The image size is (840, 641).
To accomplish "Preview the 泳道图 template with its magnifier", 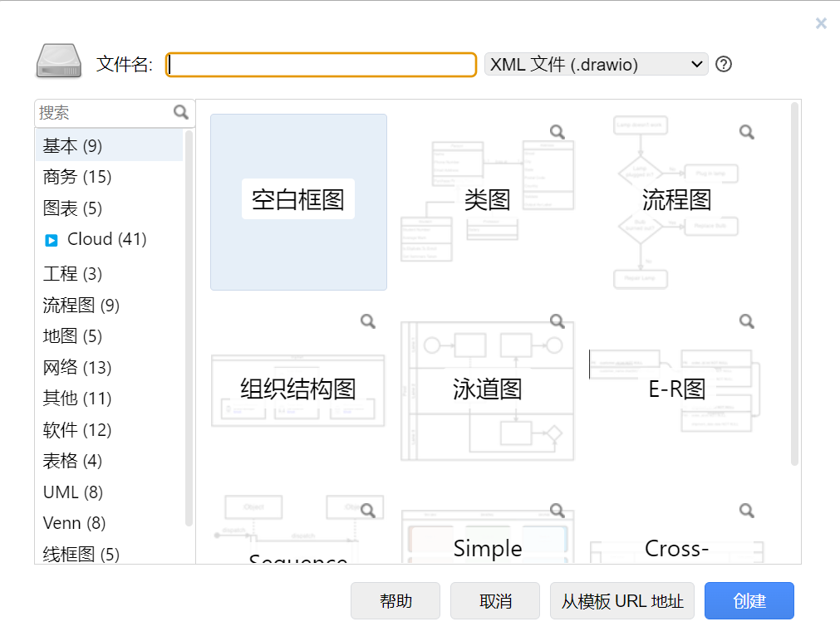I will click(x=558, y=321).
